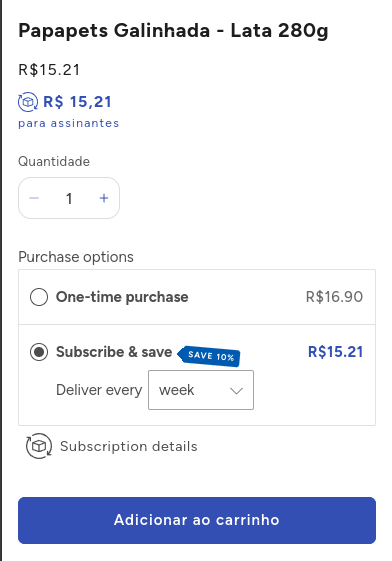Click the Papapets Galinhada product title
Viewport: 392px width, 561px height.
[x=173, y=31]
